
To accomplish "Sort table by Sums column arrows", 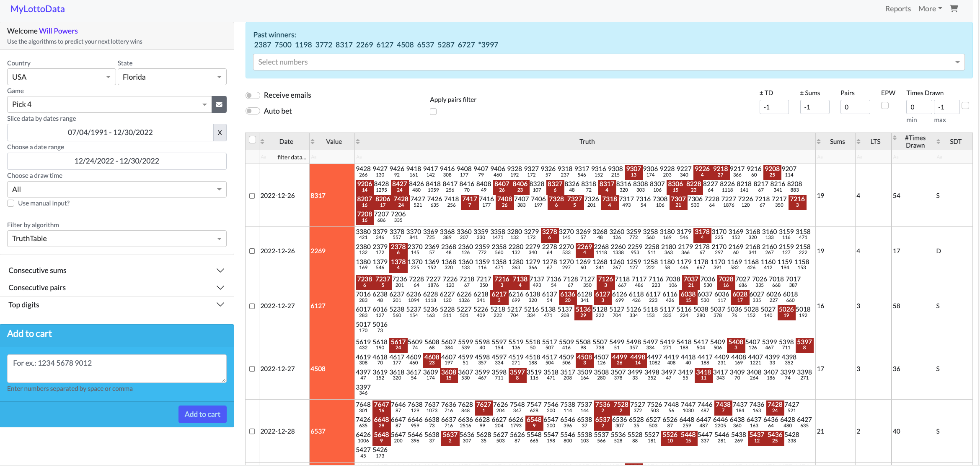I will point(819,142).
